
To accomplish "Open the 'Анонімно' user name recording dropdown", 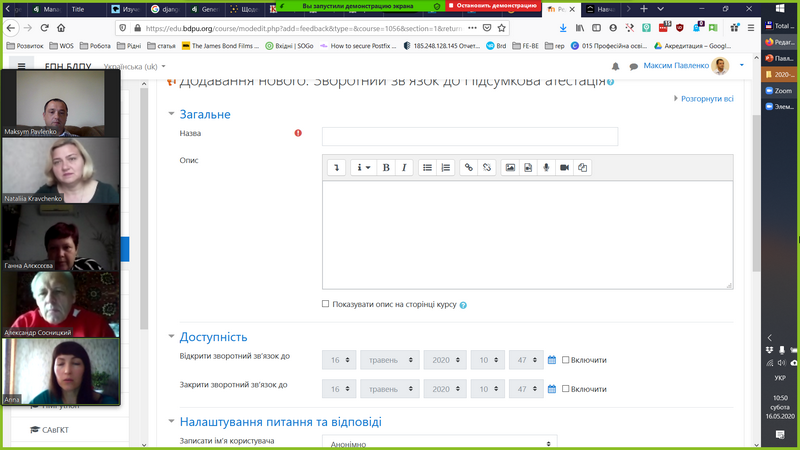I will (x=439, y=443).
